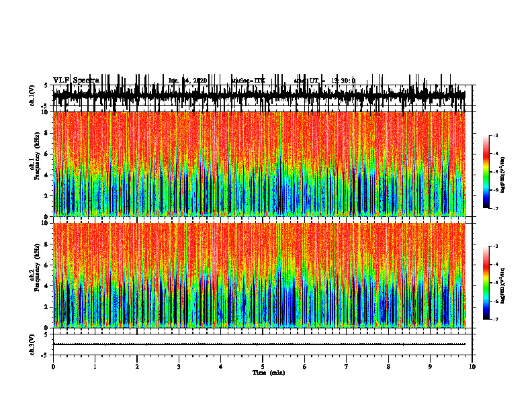Click the "VLF Spectra" plot title

point(76,80)
